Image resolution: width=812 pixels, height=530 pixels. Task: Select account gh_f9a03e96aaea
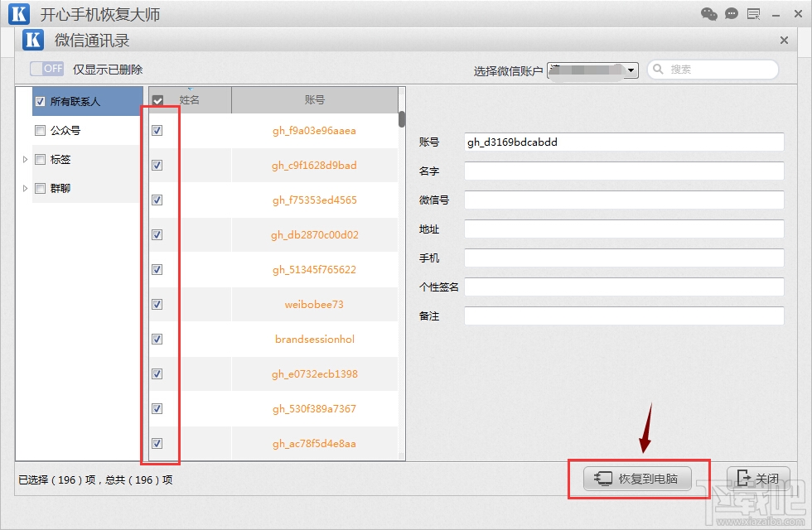coord(314,131)
